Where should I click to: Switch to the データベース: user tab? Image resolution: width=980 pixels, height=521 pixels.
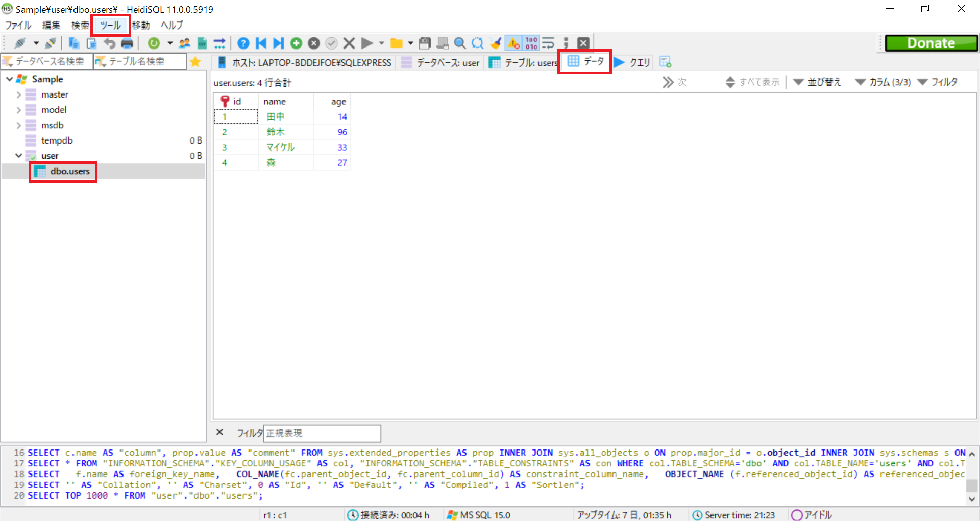click(x=441, y=62)
